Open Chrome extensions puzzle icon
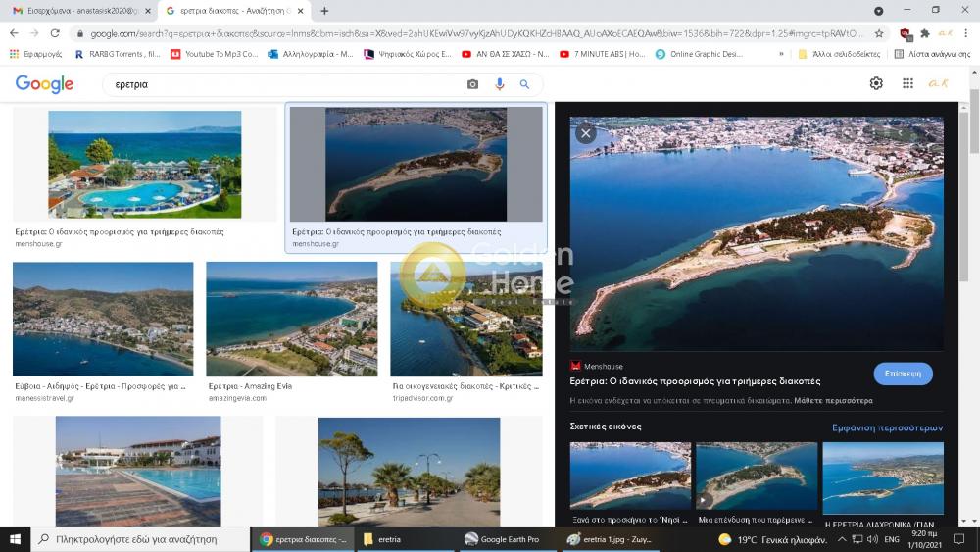Screen dimensions: 980x552 pyautogui.click(x=924, y=33)
